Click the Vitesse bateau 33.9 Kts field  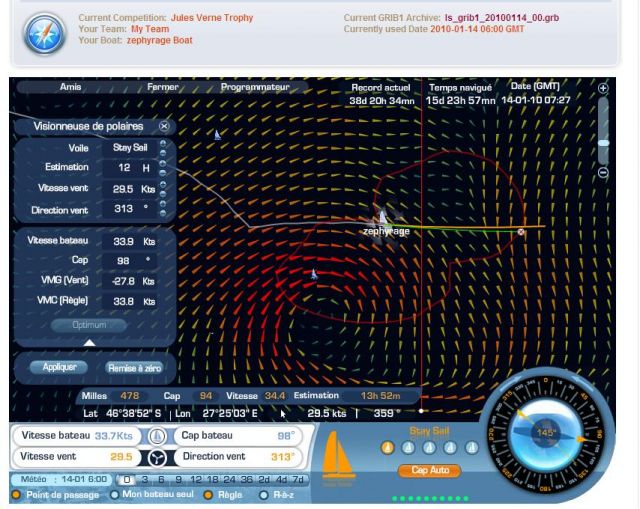coord(129,241)
